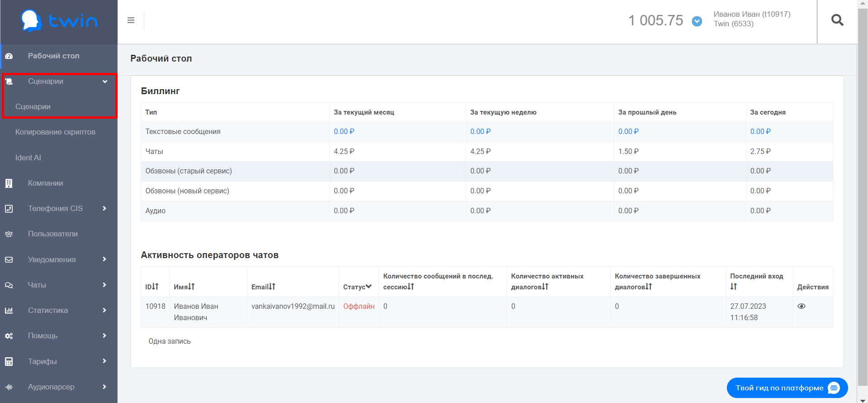Click the Оффлайн status text

359,307
